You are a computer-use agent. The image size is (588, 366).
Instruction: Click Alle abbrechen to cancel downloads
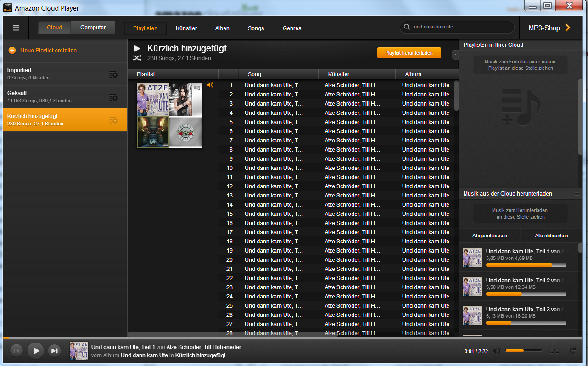point(551,236)
